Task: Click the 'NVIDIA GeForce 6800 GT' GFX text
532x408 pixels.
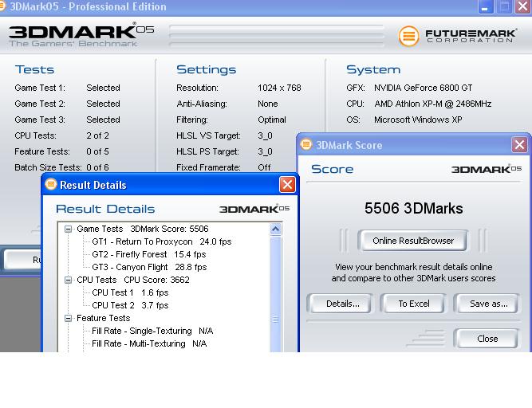Action: [x=423, y=88]
